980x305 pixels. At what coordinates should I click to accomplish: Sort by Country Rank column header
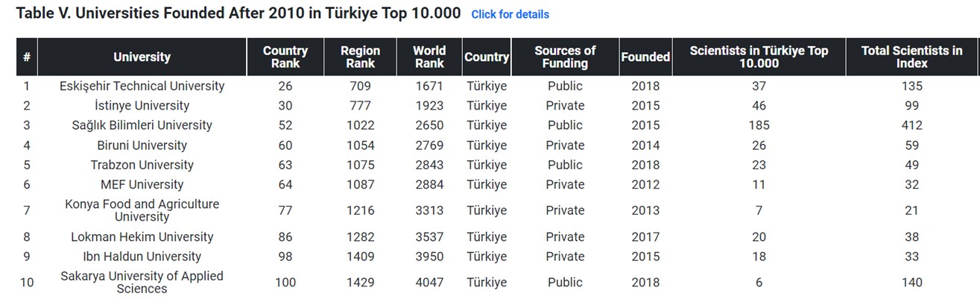pyautogui.click(x=285, y=57)
